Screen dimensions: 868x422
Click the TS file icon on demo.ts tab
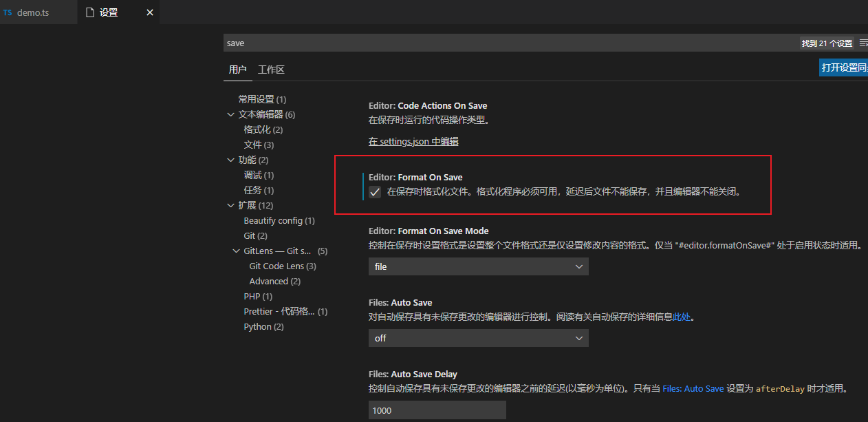pyautogui.click(x=8, y=12)
